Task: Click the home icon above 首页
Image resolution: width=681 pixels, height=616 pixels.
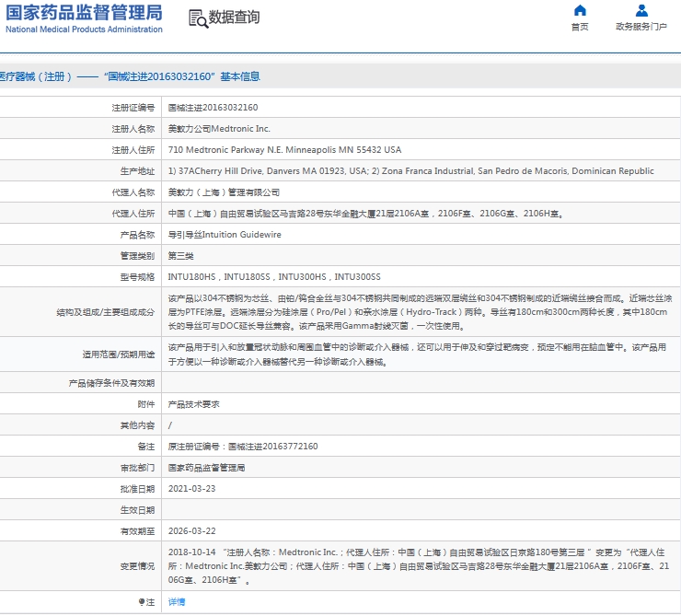Action: pyautogui.click(x=580, y=10)
